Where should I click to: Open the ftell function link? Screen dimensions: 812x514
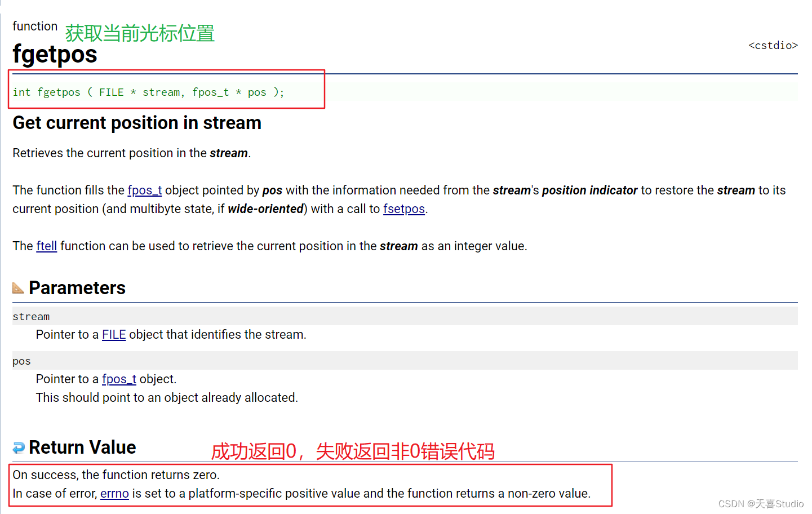pyautogui.click(x=47, y=246)
